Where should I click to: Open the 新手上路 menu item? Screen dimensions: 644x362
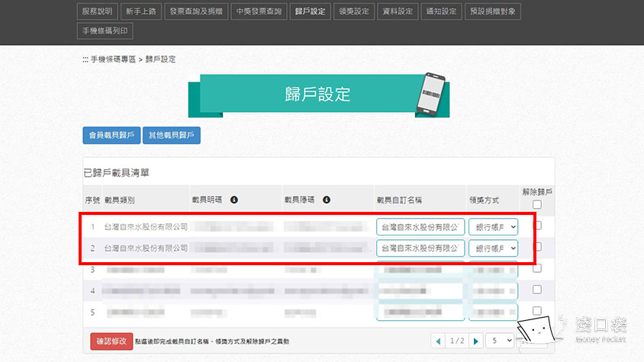click(x=141, y=11)
